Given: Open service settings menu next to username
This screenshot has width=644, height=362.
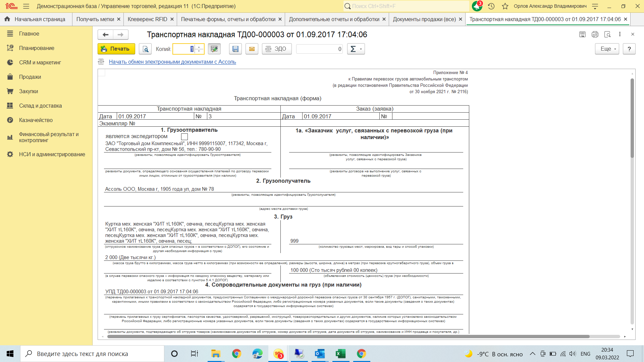Looking at the screenshot, I should coord(595,6).
